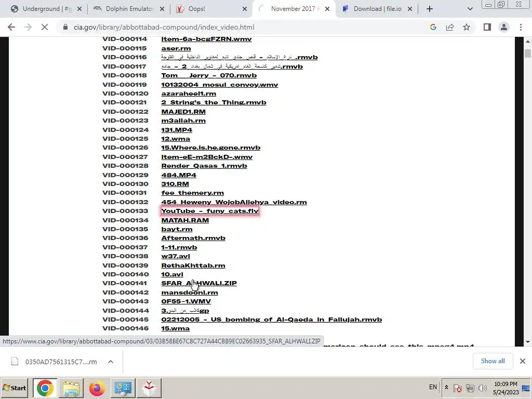The height and width of the screenshot is (399, 532).
Task: Click the Chrome taskbar icon
Action: click(x=45, y=388)
